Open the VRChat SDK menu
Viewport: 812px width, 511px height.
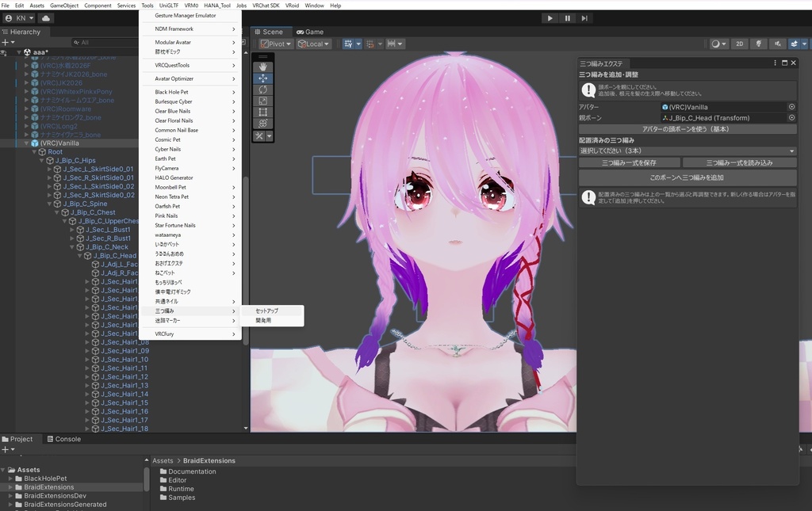click(266, 6)
